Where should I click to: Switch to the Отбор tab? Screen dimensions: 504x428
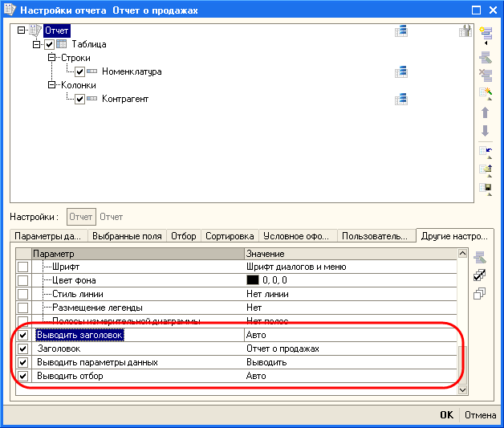[x=184, y=237]
